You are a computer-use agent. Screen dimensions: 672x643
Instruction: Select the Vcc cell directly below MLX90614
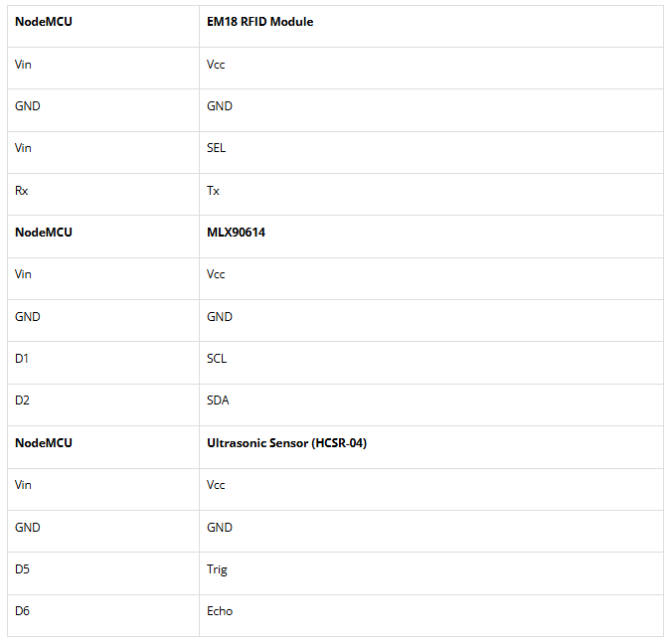[216, 274]
